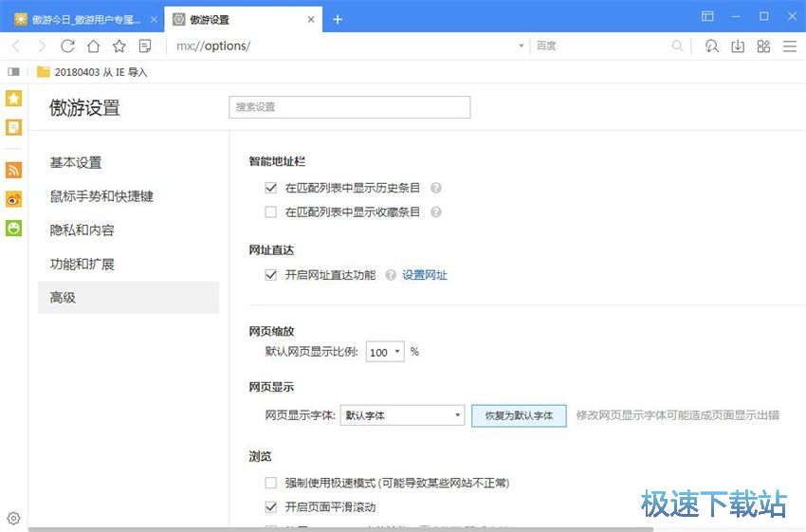Viewport: 806px width, 532px height.
Task: Open the home page icon
Action: click(x=94, y=46)
